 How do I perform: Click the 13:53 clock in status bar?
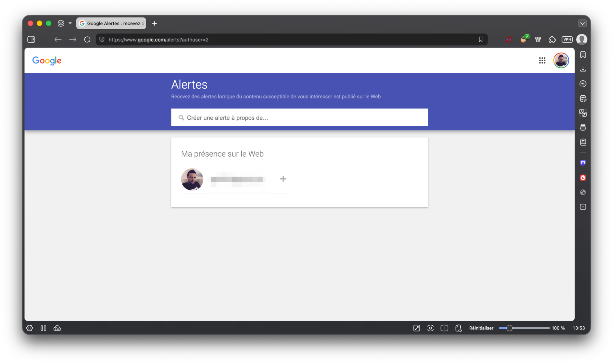[579, 328]
